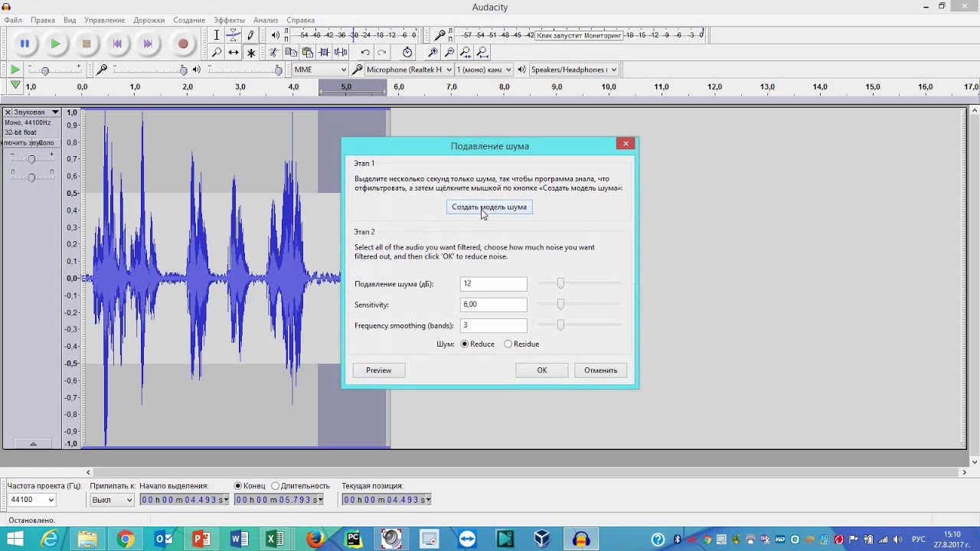Click the Redo arrow icon
980x551 pixels.
point(382,53)
